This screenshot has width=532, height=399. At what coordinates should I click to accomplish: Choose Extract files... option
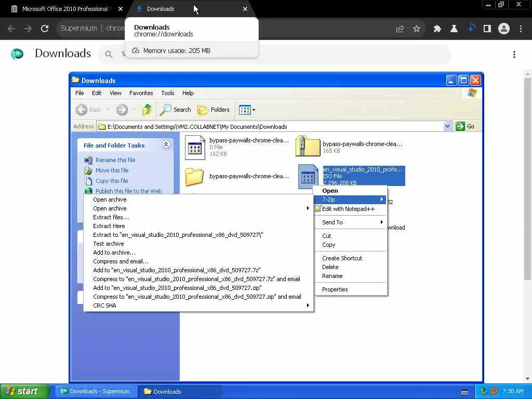(198, 217)
